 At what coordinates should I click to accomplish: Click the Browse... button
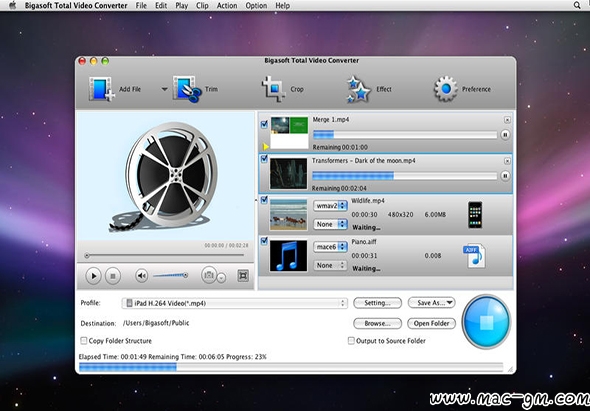pos(377,323)
